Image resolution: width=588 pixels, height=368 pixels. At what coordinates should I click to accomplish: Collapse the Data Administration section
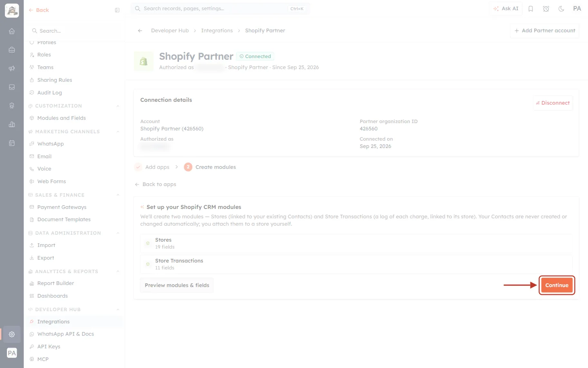[x=118, y=233]
